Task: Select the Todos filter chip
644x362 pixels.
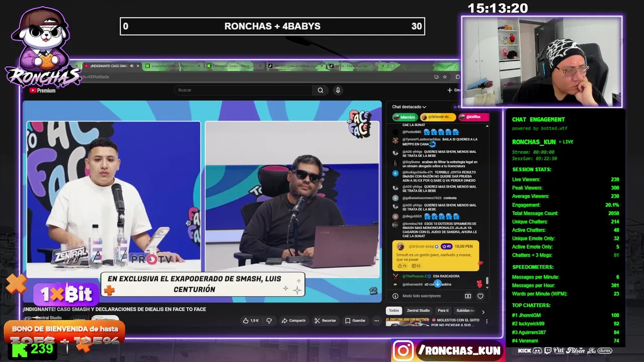Action: (394, 311)
